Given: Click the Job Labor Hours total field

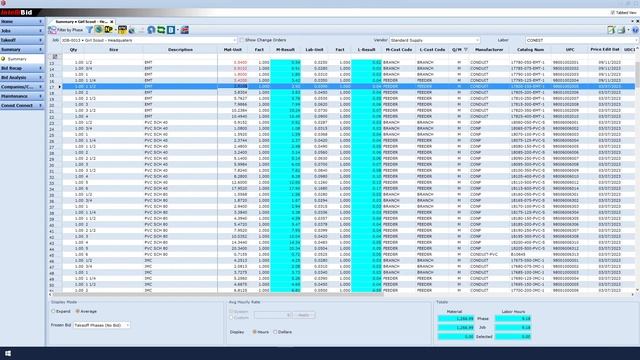Looking at the screenshot, I should click(513, 327).
